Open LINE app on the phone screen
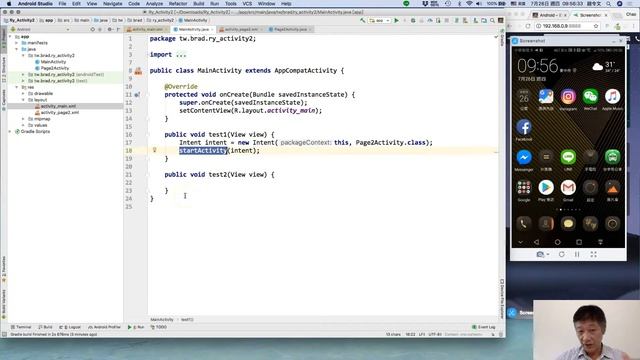This screenshot has width=640, height=360. [568, 158]
